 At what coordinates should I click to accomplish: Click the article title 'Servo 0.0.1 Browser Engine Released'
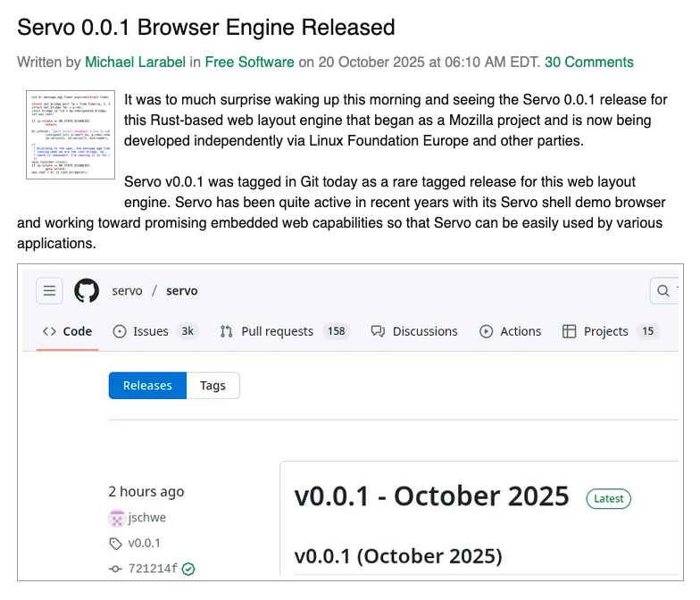click(x=206, y=27)
